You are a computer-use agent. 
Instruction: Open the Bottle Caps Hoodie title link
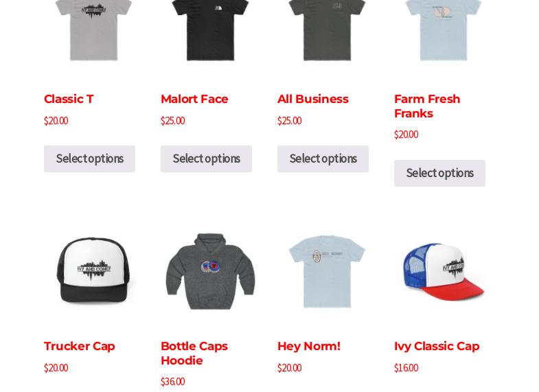[194, 353]
